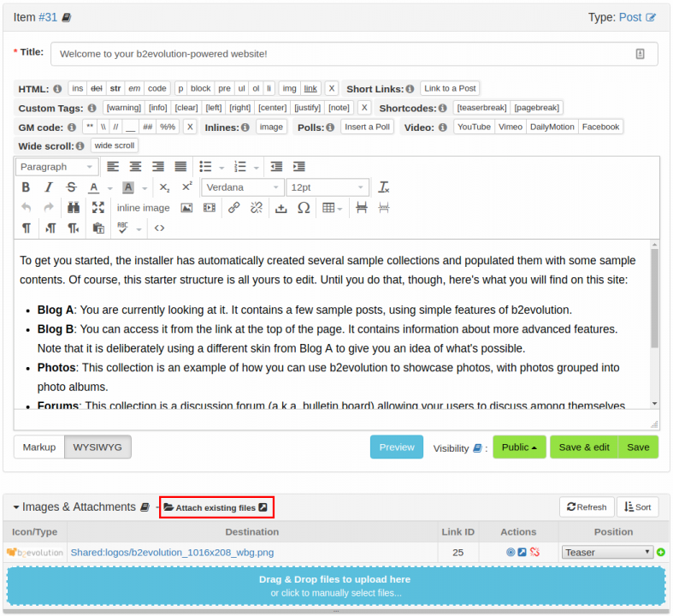
Task: Apply strikethrough formatting
Action: tap(71, 187)
